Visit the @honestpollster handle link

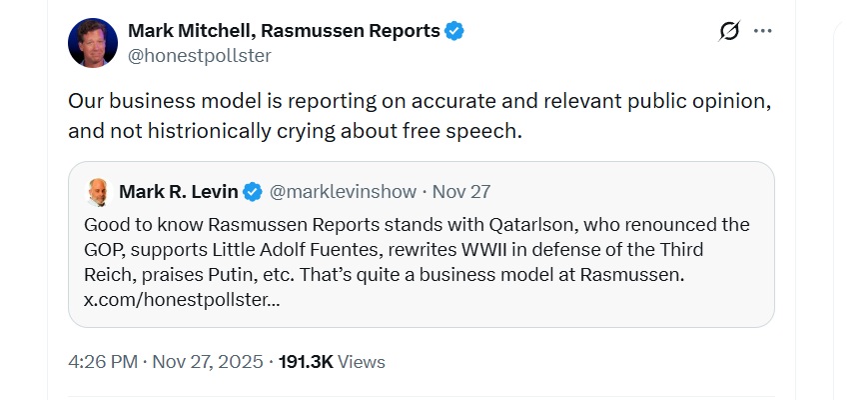[199, 55]
